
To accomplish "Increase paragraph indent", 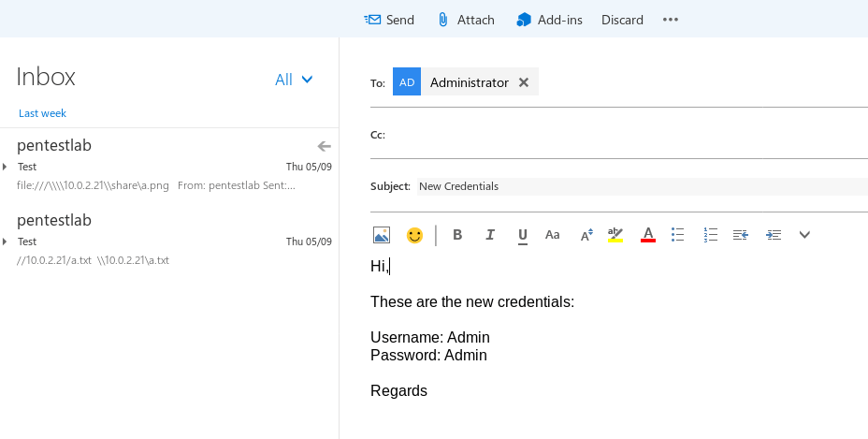I will (773, 235).
